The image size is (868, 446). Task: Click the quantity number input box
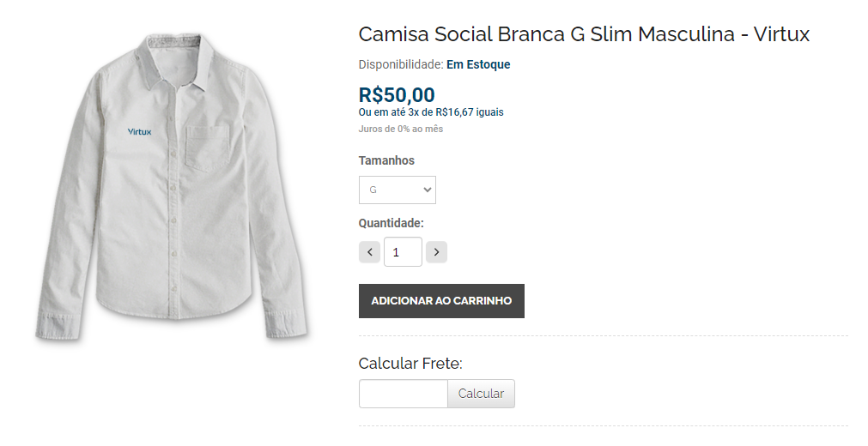tap(403, 252)
